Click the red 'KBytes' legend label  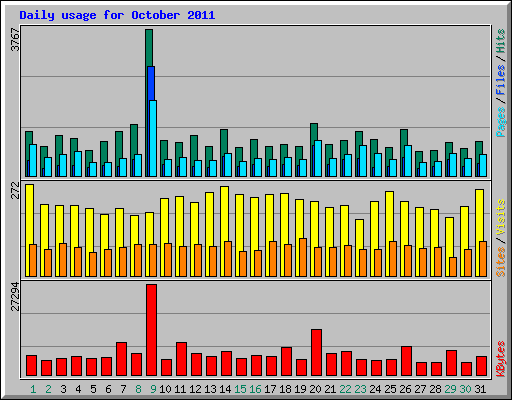[x=501, y=359]
